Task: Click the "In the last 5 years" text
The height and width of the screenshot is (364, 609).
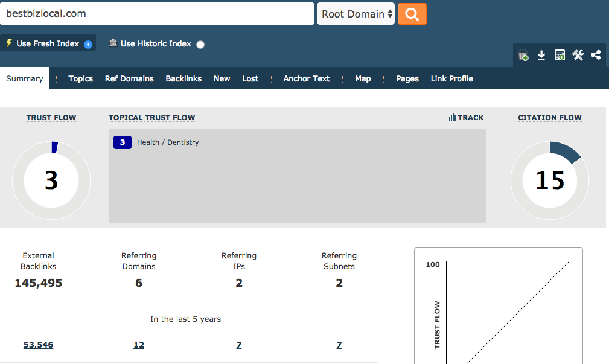Action: [186, 319]
